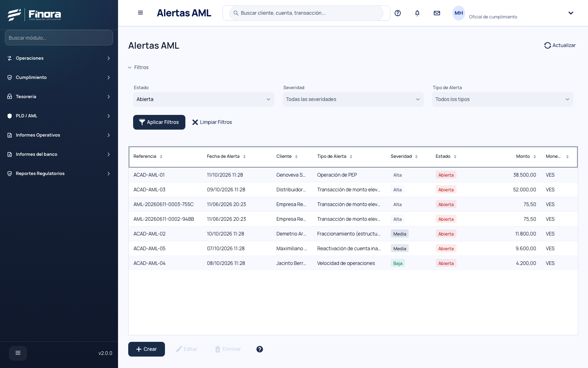Click the Finora logo

tap(35, 15)
